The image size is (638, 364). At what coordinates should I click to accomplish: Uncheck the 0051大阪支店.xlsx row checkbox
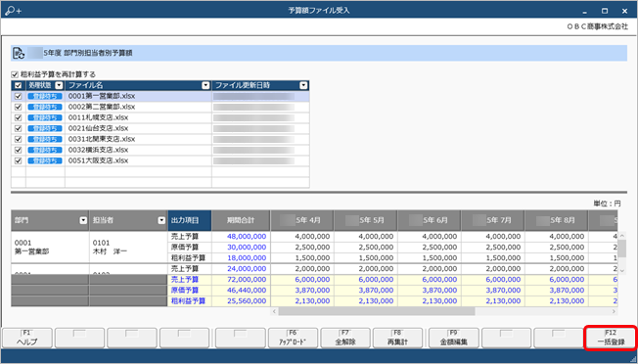click(x=18, y=160)
